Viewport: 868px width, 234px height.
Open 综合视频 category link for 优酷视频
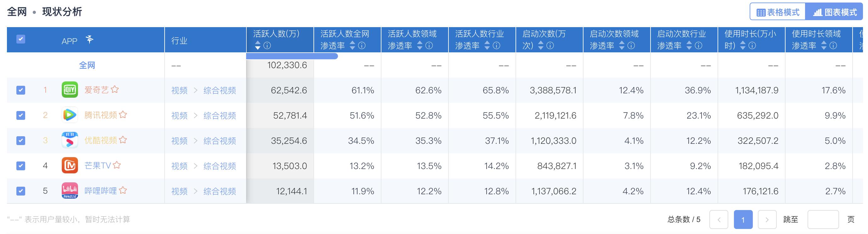click(x=220, y=141)
